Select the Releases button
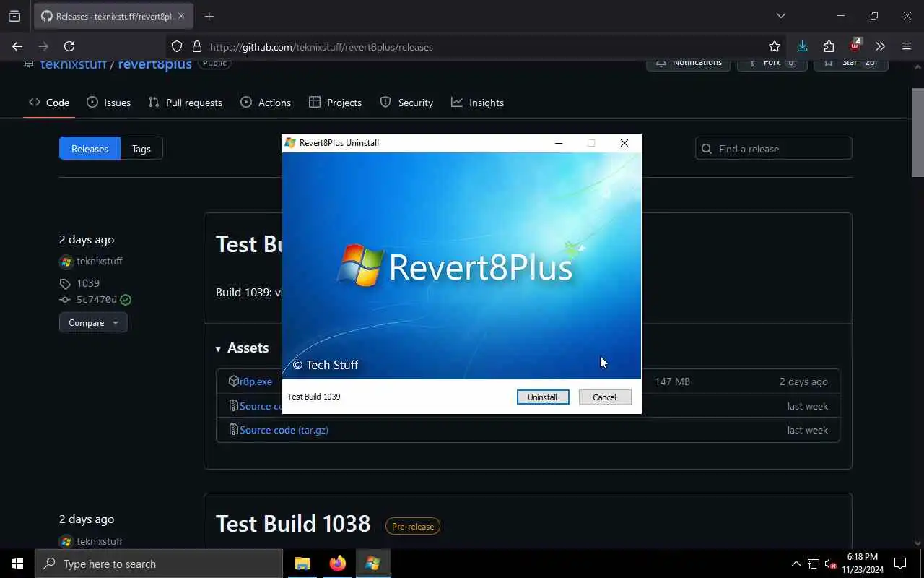924x578 pixels. pyautogui.click(x=90, y=149)
